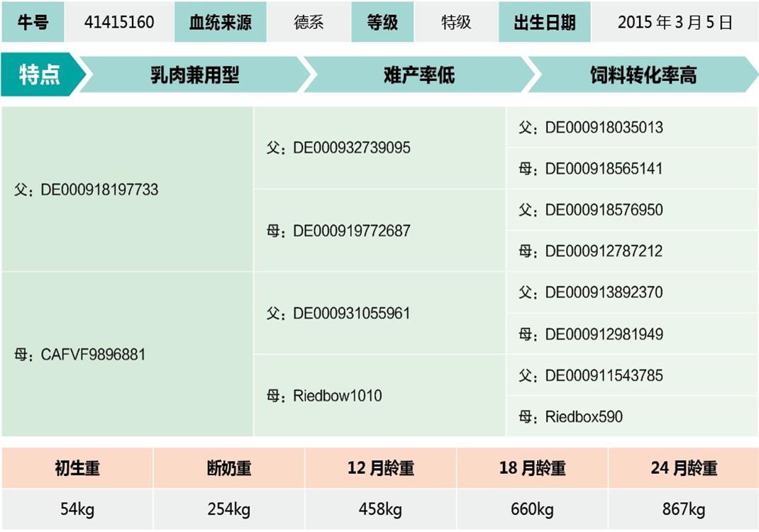Select the birth date 2015年3月5日
The width and height of the screenshot is (759, 532).
[675, 22]
